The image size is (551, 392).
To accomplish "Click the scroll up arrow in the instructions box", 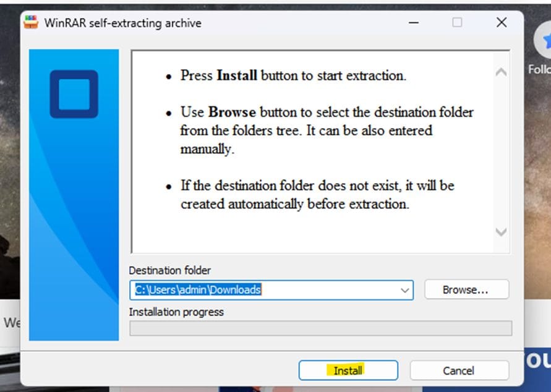I will point(501,72).
